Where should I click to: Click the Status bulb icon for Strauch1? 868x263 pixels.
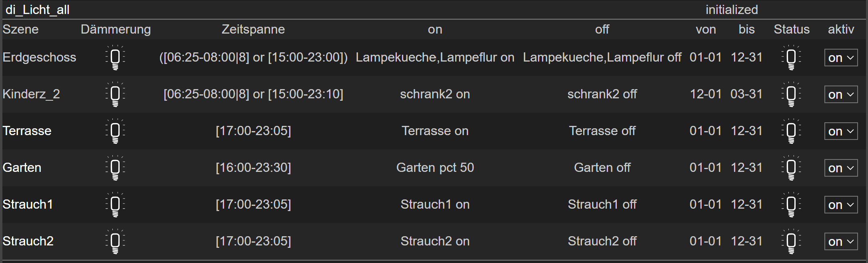point(791,205)
